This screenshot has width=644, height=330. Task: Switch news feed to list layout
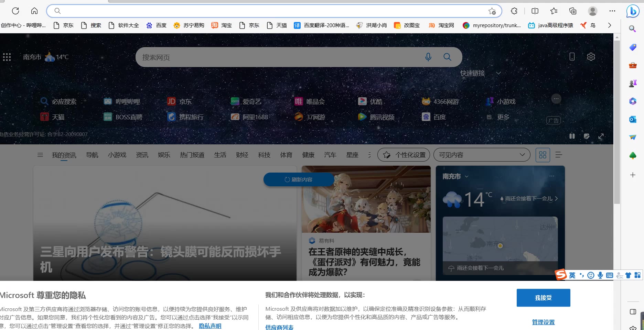pyautogui.click(x=559, y=155)
